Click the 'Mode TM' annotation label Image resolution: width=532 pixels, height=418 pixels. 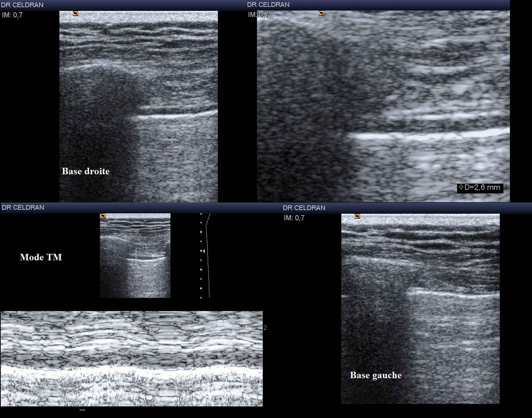pyautogui.click(x=41, y=257)
